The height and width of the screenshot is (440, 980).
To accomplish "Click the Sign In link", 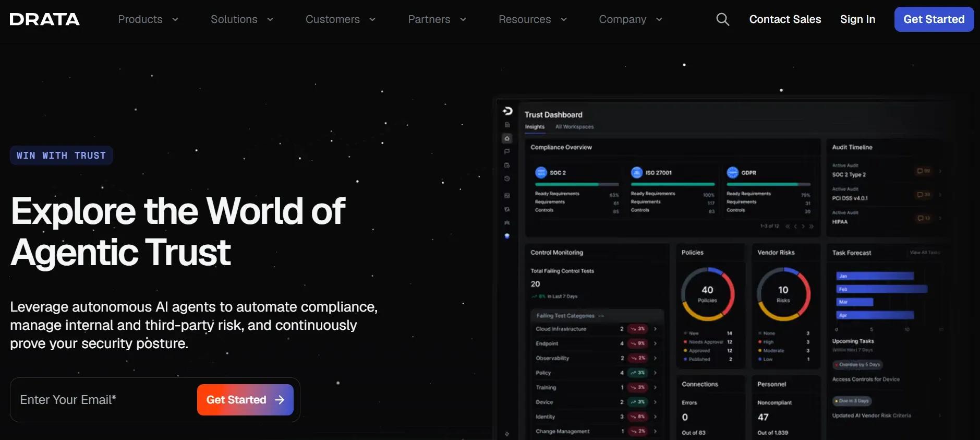I will coord(857,19).
